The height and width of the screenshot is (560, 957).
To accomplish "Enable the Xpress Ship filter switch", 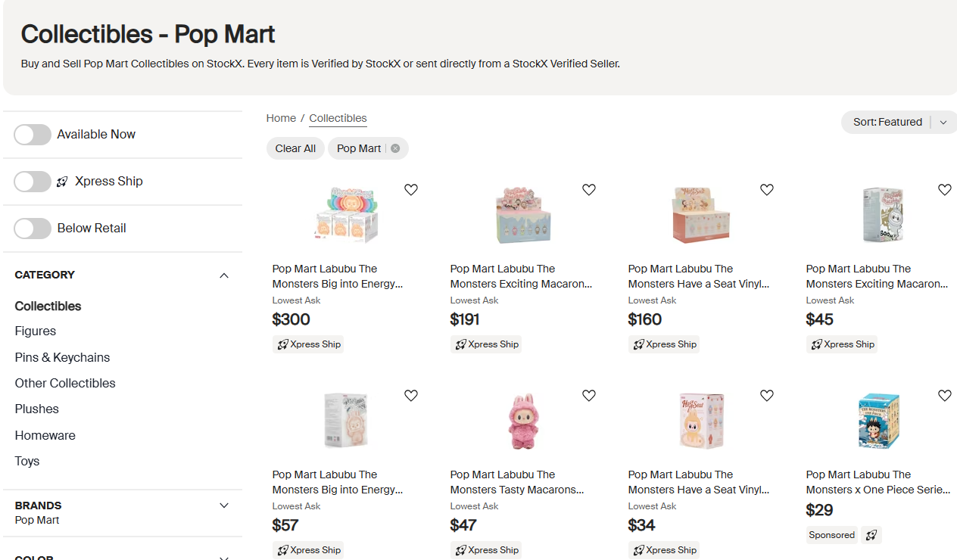I will [33, 182].
